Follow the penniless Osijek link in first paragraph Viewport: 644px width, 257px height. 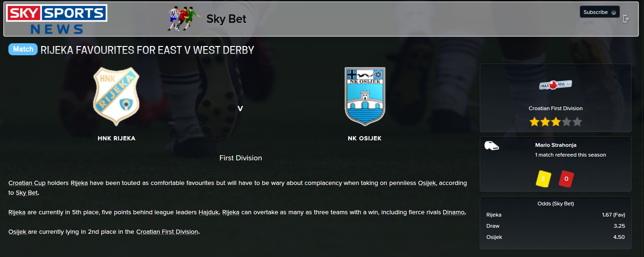click(427, 183)
